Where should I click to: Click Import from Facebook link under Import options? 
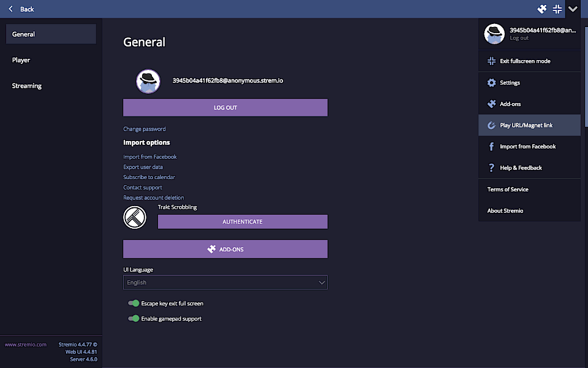pos(150,156)
